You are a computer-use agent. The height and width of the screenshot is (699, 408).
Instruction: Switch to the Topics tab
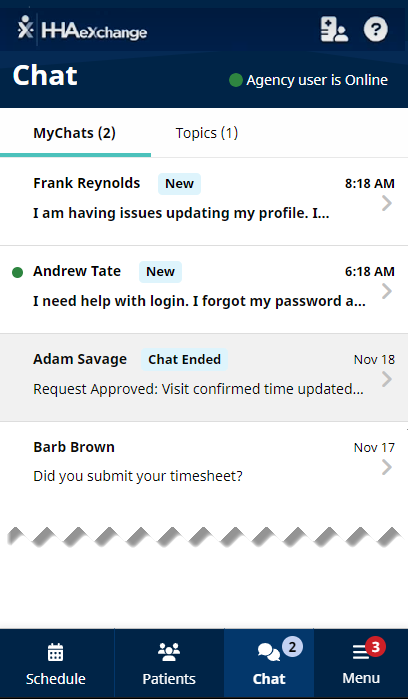(206, 133)
